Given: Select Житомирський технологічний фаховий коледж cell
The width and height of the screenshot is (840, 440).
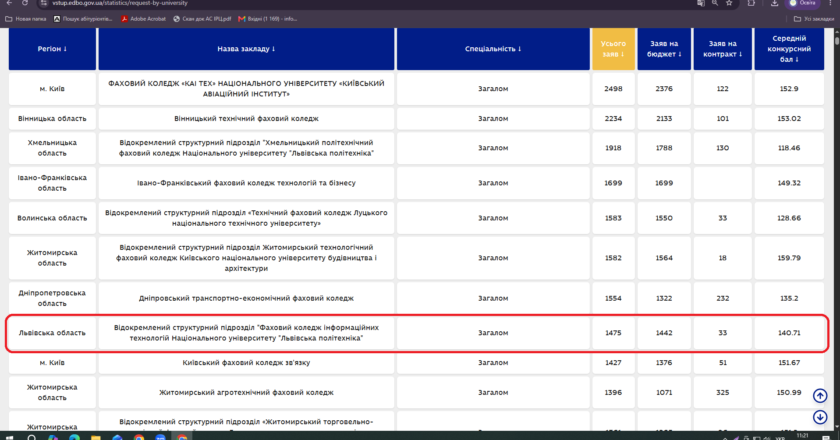Looking at the screenshot, I should click(x=246, y=258).
